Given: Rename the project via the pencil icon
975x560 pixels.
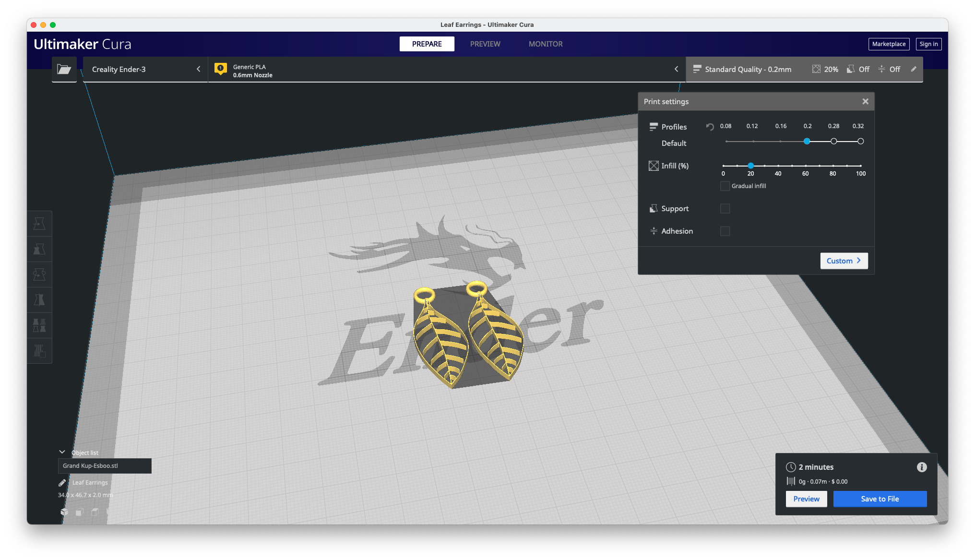Looking at the screenshot, I should click(62, 482).
